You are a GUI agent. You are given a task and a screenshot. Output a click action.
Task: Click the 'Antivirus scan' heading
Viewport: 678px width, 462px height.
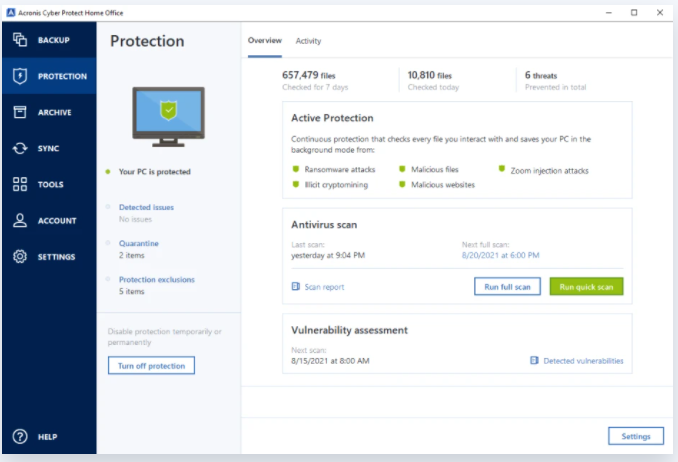(324, 225)
